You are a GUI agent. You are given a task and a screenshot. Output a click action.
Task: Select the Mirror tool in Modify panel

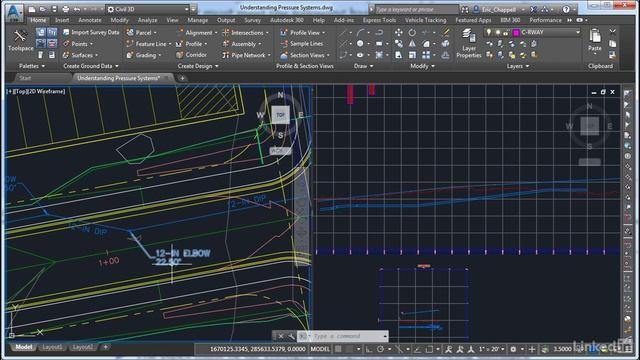tap(412, 44)
